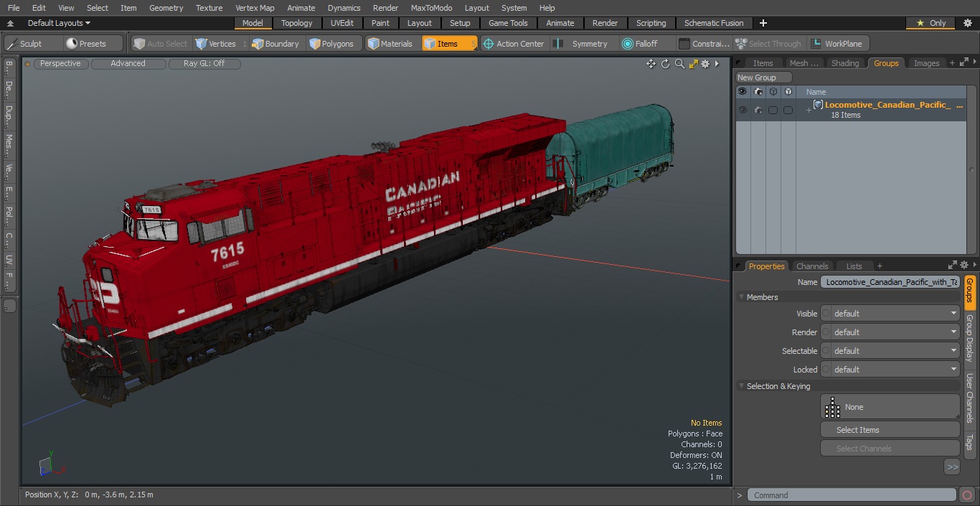Open the viewport menu arrow
980x506 pixels.
(x=717, y=64)
